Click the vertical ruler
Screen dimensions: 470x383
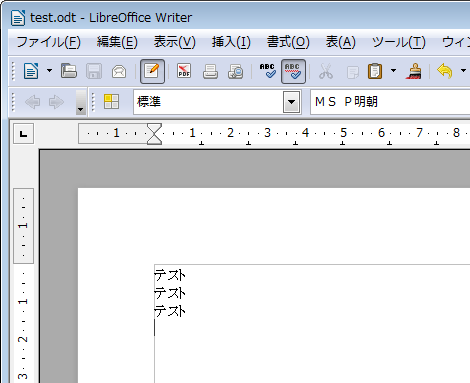23,285
